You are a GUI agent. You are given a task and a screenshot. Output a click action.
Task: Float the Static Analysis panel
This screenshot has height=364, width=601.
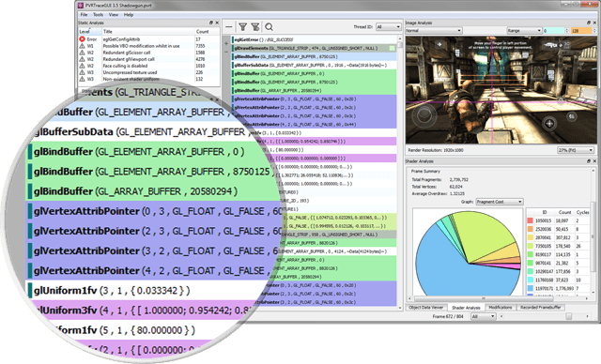210,23
